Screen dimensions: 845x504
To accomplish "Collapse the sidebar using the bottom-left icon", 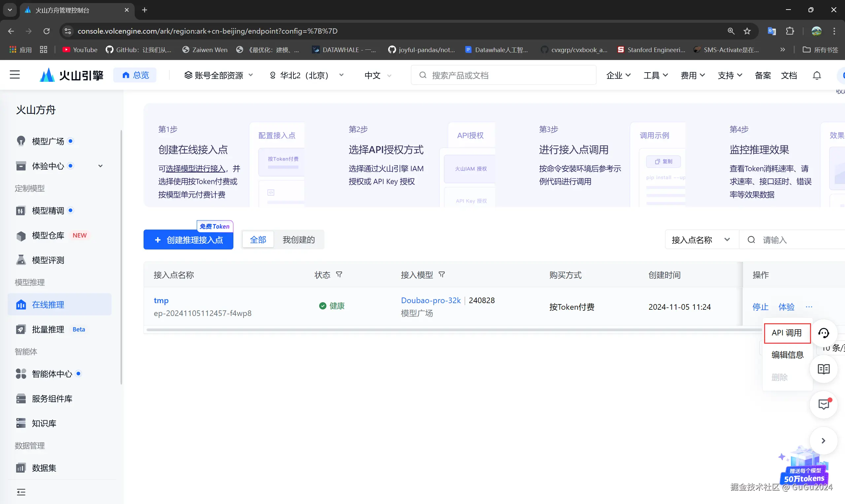I will pos(21,492).
